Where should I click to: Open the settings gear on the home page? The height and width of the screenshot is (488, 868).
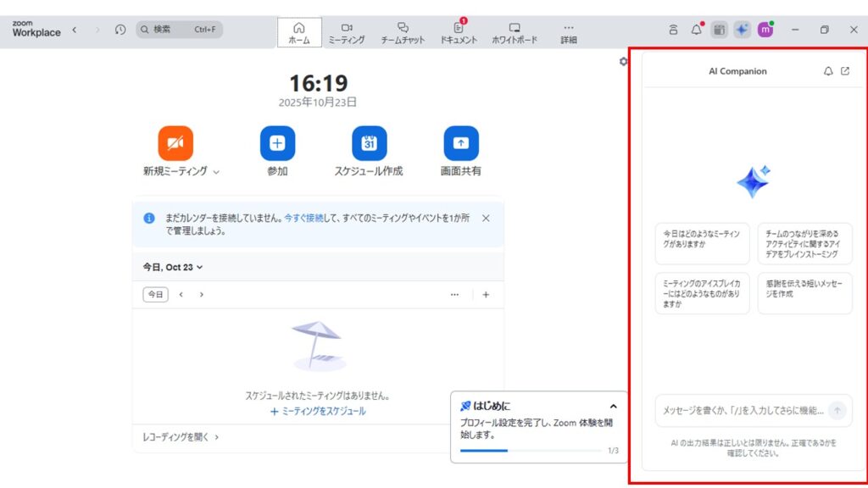pyautogui.click(x=624, y=62)
